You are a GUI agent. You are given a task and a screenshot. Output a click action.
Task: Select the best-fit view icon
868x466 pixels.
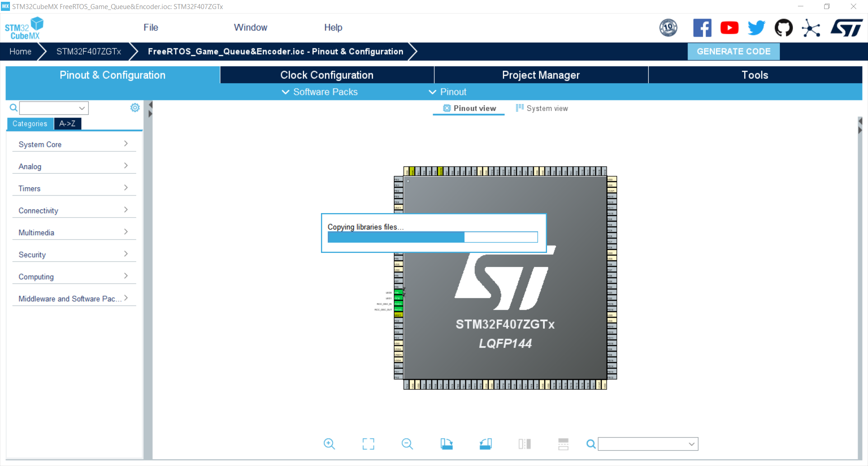click(x=368, y=444)
